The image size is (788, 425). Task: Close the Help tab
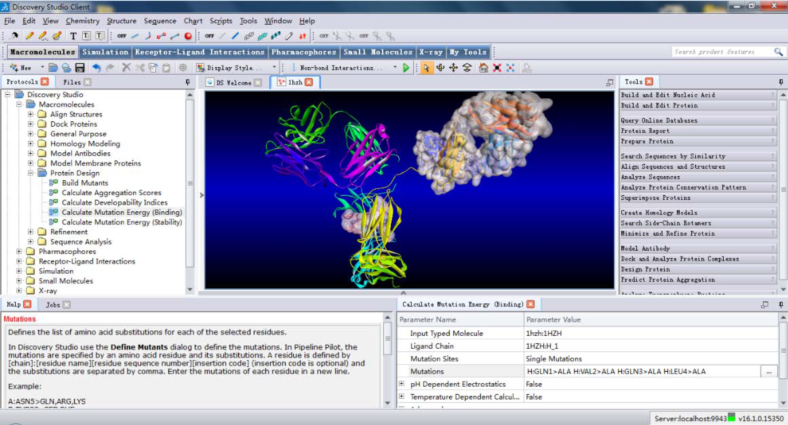27,304
